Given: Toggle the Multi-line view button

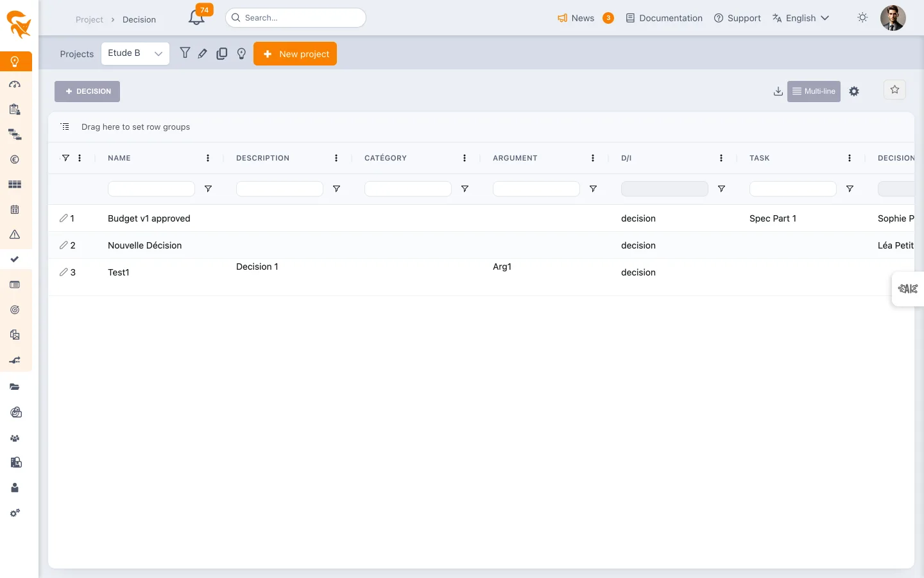Looking at the screenshot, I should point(814,91).
